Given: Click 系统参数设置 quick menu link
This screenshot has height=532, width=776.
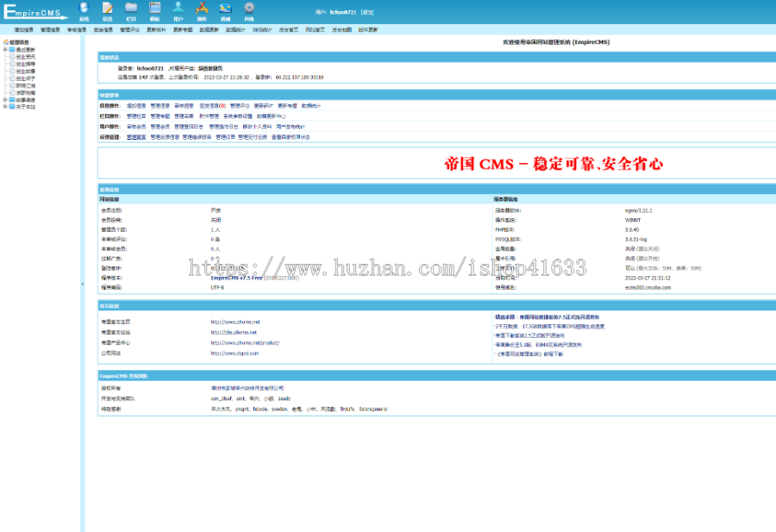Looking at the screenshot, I should 238,116.
